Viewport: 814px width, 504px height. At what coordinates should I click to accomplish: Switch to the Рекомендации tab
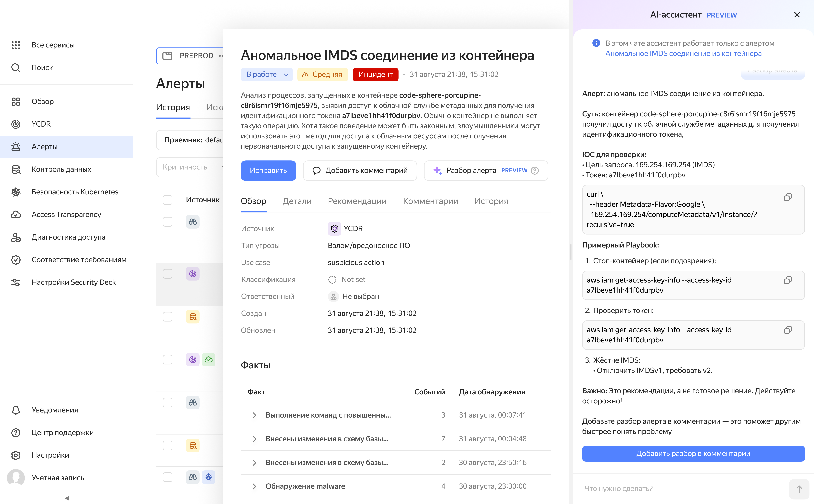point(357,201)
